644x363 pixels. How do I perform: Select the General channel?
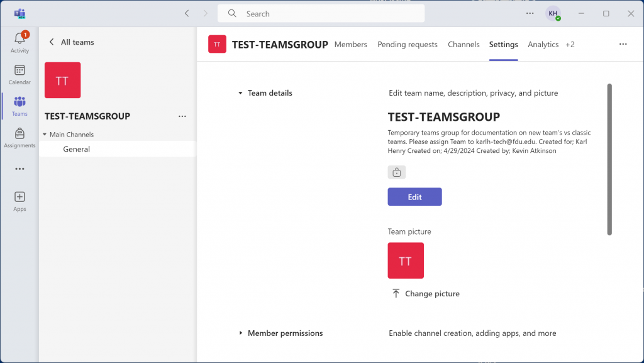pyautogui.click(x=76, y=149)
